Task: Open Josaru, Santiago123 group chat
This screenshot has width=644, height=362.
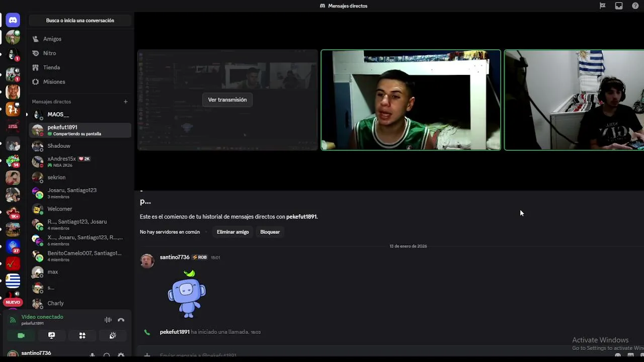Action: 80,193
